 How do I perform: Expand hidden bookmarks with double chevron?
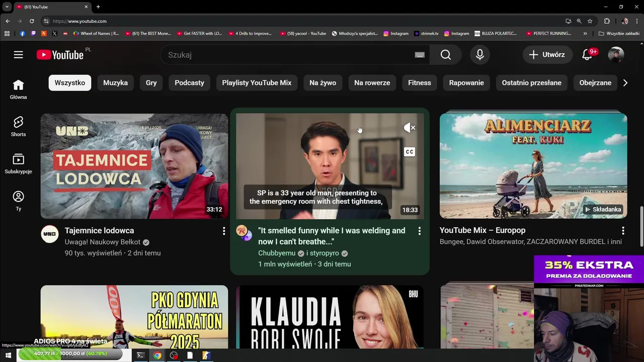(x=585, y=34)
